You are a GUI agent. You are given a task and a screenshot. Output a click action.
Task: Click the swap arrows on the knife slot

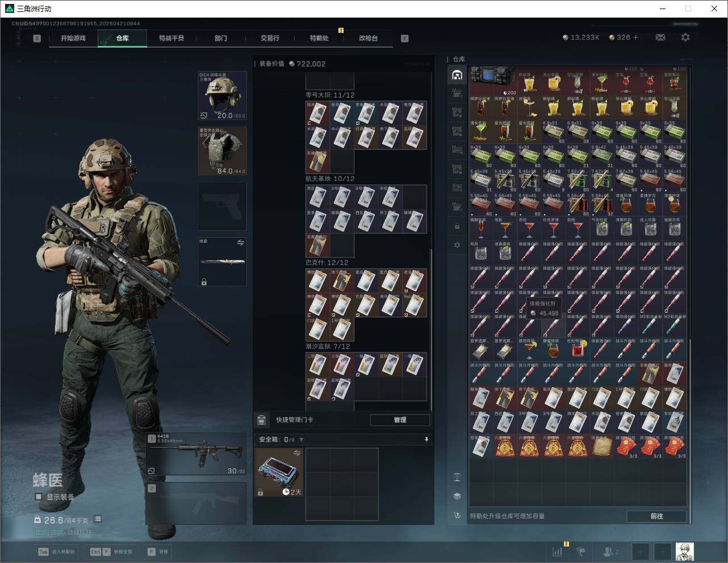(240, 243)
